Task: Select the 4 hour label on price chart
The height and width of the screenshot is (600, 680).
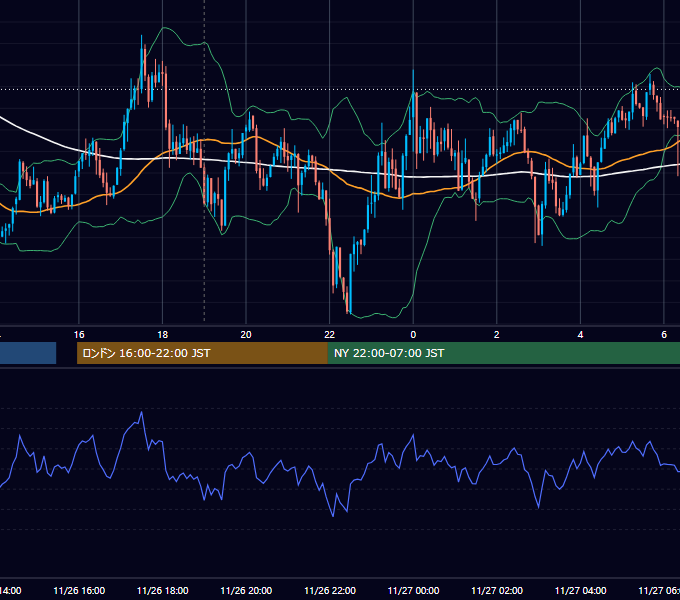Action: click(580, 335)
